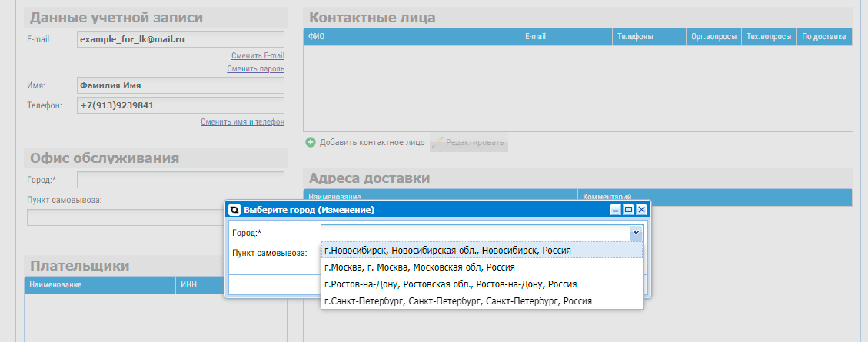The image size is (868, 342).
Task: Click the green plus icon for adding a contact
Action: tap(311, 142)
